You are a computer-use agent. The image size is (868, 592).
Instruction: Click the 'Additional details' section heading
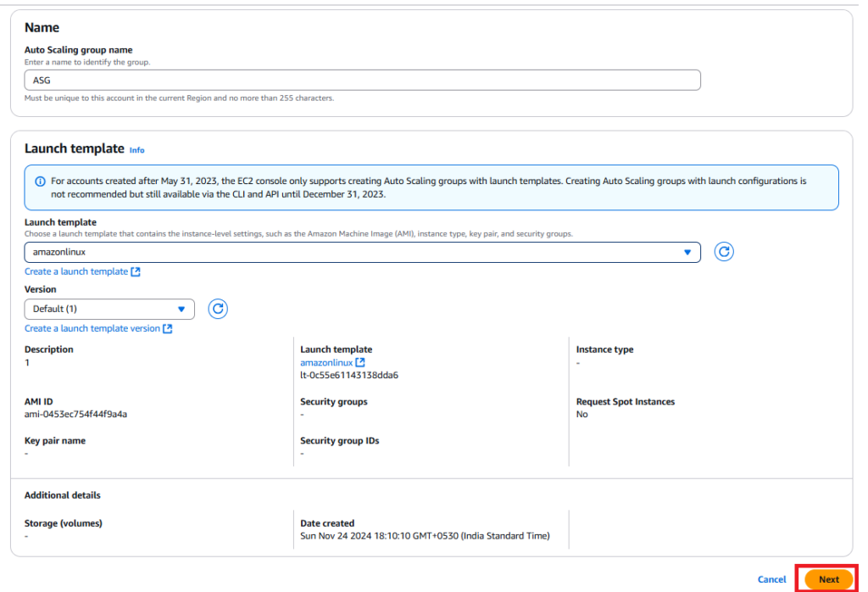[x=62, y=495]
